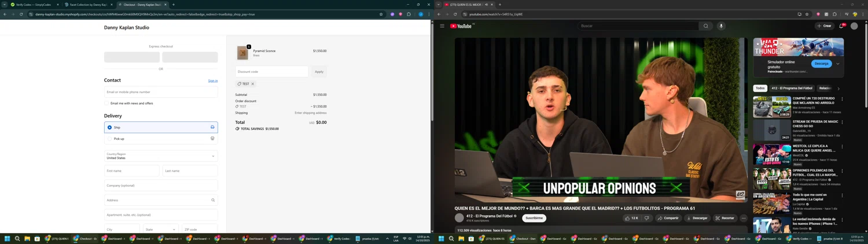Install the YouTube app from address bar icon

click(x=799, y=14)
